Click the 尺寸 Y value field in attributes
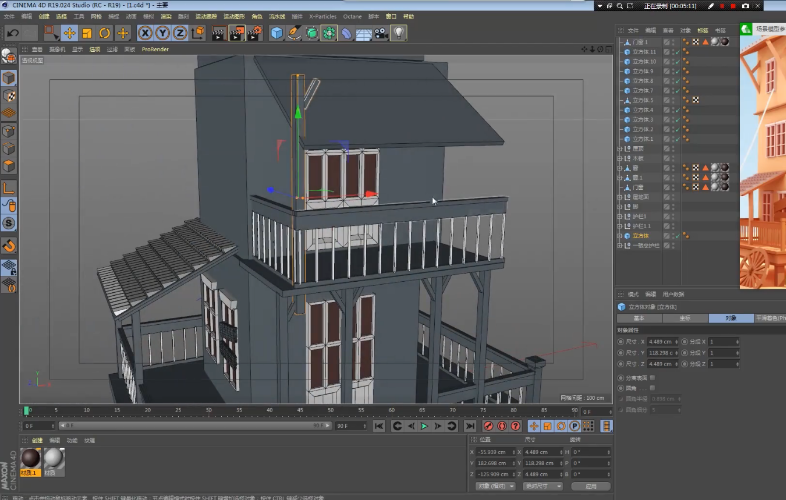The image size is (786, 500). pos(662,353)
